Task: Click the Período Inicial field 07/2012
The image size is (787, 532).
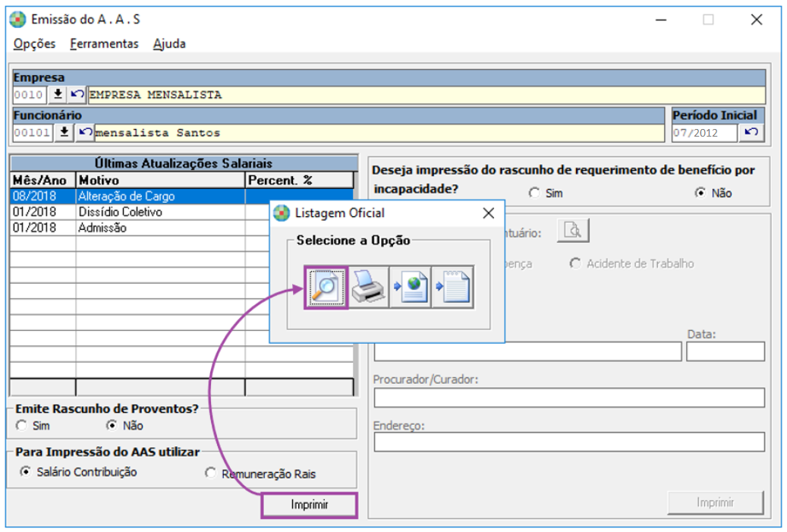Action: coord(704,133)
